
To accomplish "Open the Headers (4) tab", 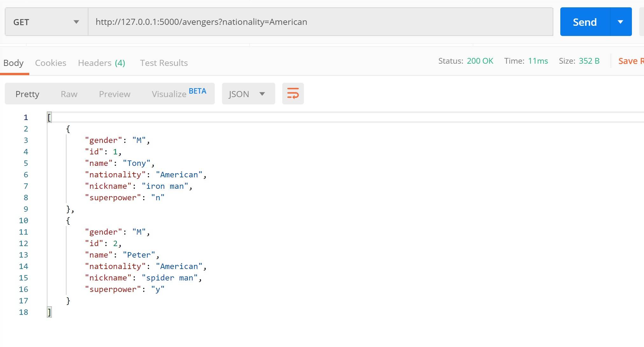I will coord(101,63).
